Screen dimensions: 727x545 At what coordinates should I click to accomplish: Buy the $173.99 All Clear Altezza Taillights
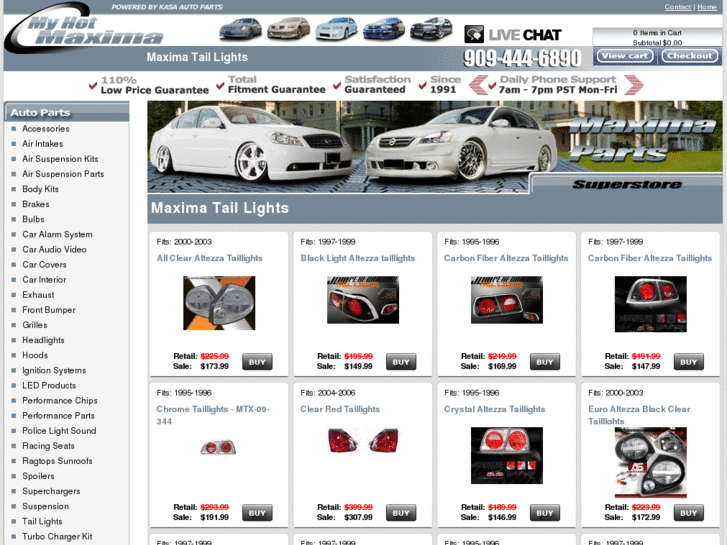point(257,362)
